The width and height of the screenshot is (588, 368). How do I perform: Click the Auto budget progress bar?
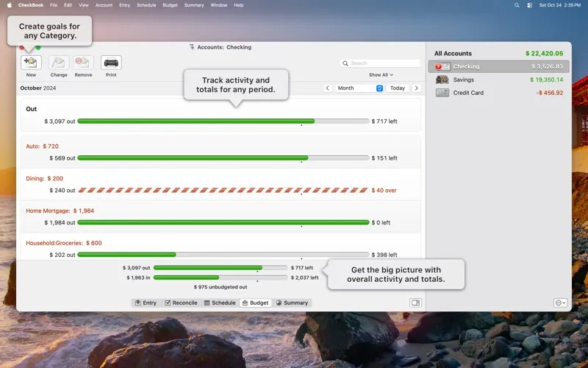pos(223,158)
